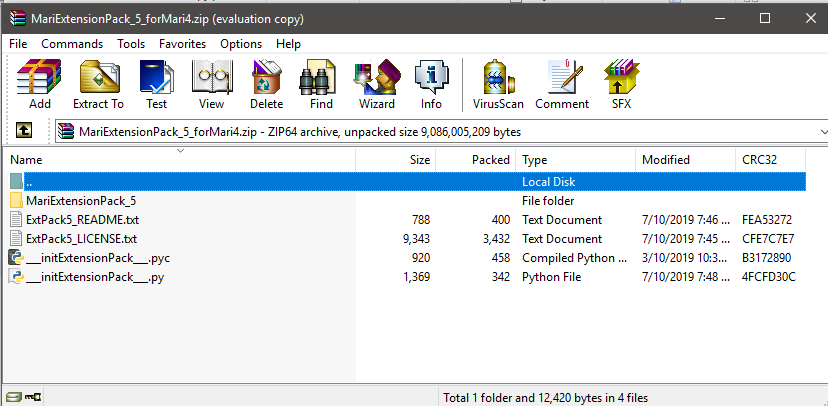Screen dimensions: 828x406
Task: Expand the archive path dropdown
Action: click(822, 131)
